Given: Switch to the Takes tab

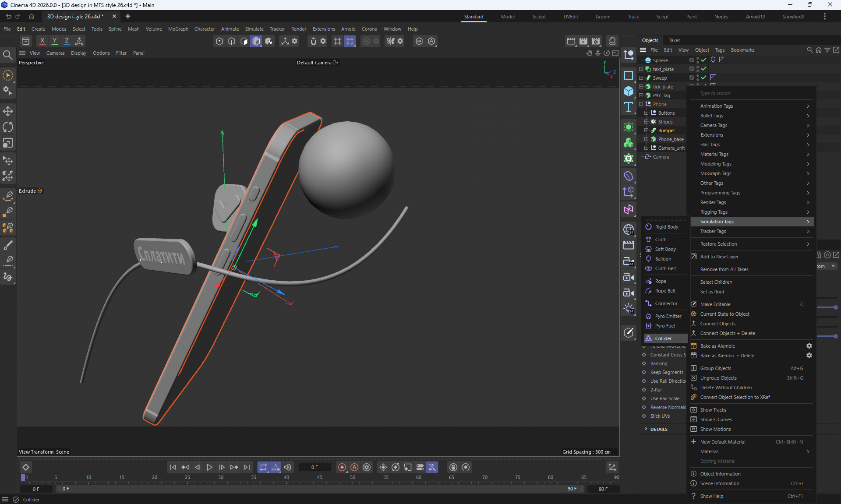Looking at the screenshot, I should [674, 40].
